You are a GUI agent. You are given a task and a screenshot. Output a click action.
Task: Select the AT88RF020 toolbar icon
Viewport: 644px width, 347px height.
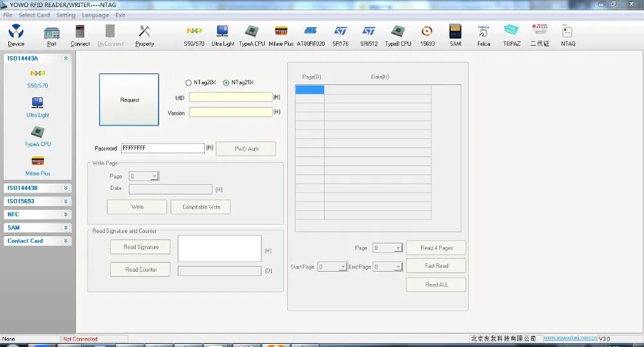tap(310, 35)
